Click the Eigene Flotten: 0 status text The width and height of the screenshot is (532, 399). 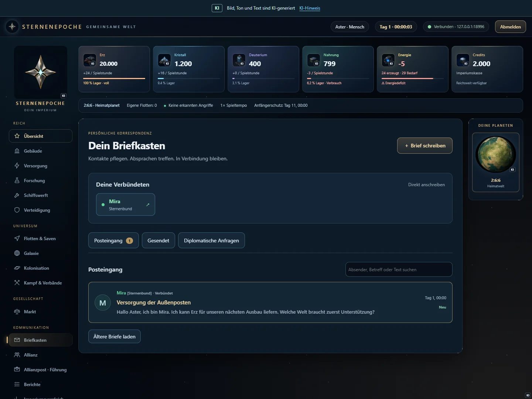click(x=142, y=105)
